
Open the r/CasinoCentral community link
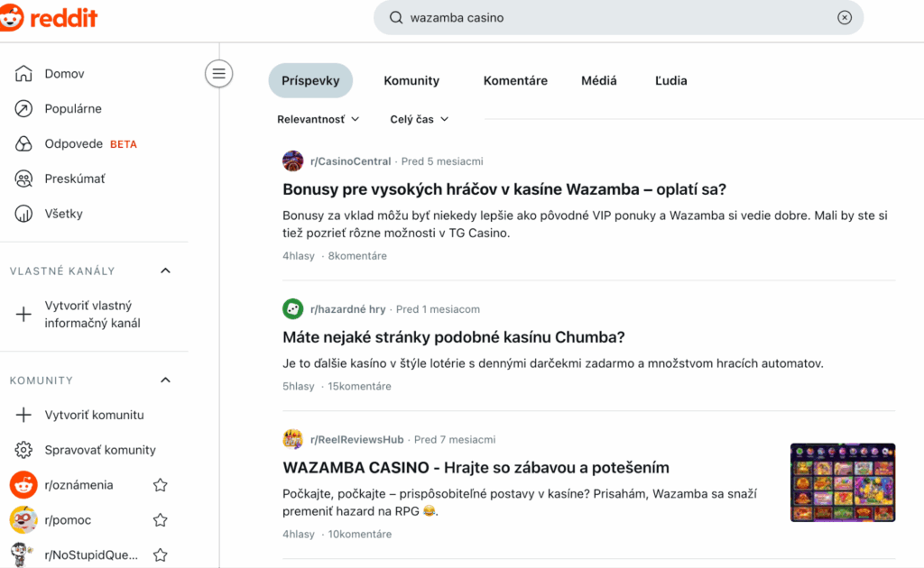click(x=350, y=161)
